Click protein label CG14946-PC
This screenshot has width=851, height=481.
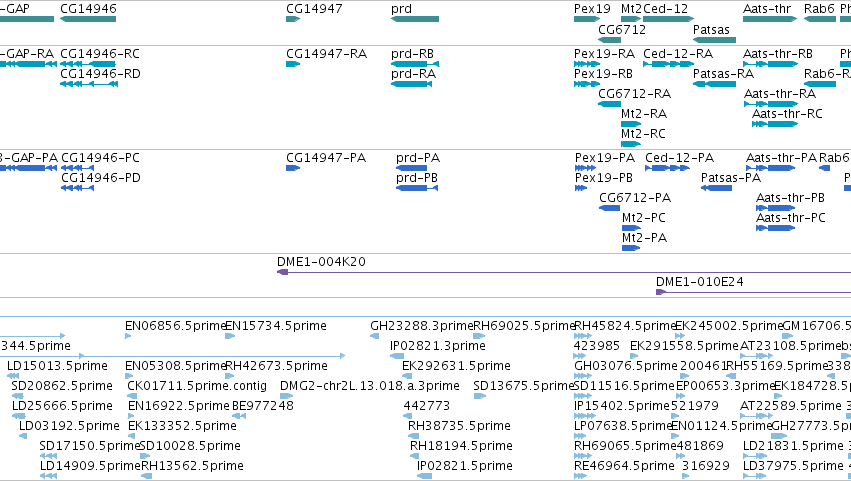(100, 157)
